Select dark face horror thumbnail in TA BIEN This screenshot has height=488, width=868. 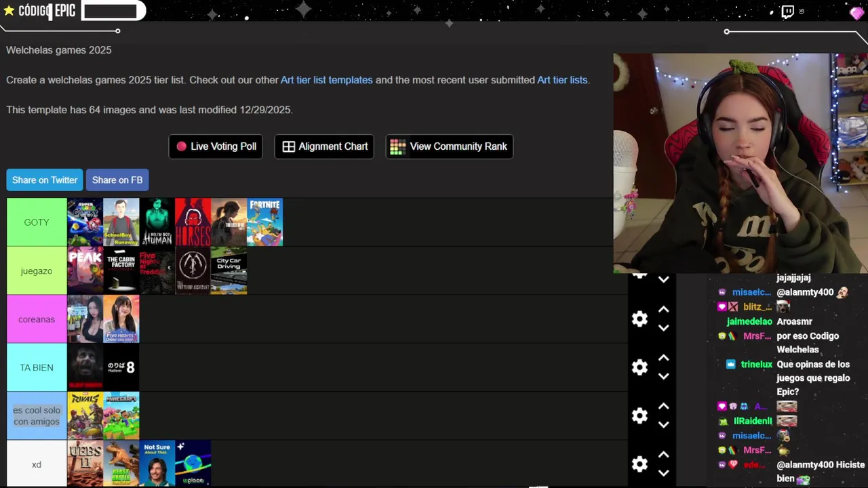[x=85, y=367]
